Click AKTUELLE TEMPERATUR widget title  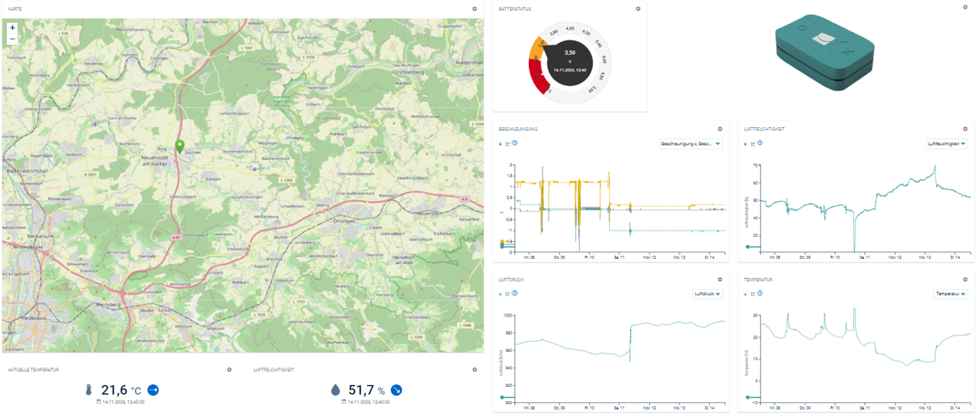pyautogui.click(x=34, y=369)
